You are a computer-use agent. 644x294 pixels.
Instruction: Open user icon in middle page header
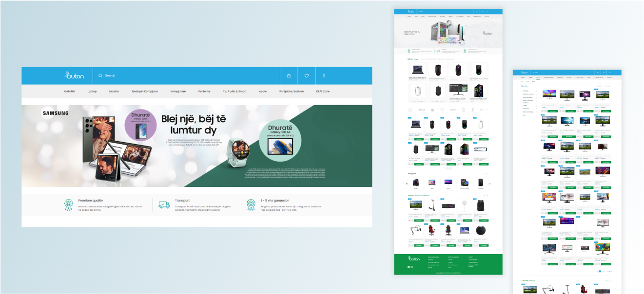coord(487,11)
